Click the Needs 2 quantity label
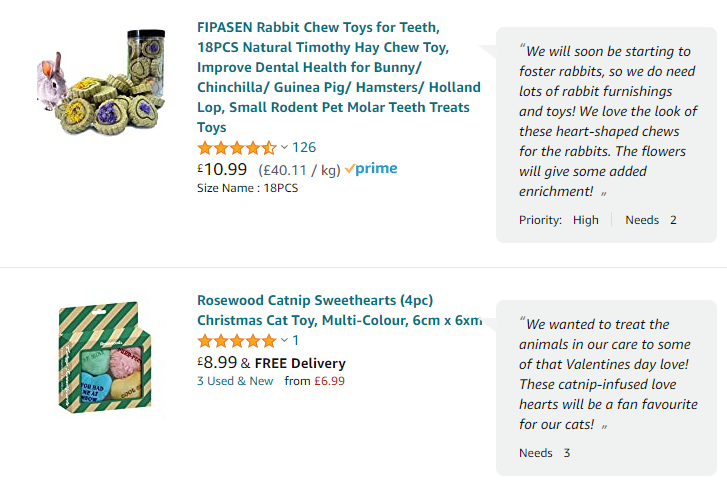This screenshot has width=727, height=480. pos(651,220)
